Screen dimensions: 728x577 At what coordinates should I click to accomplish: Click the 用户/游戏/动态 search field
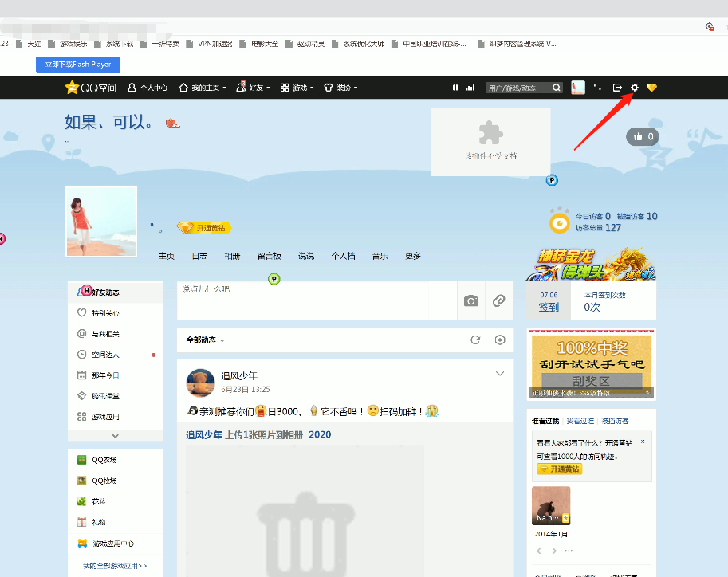coord(518,88)
